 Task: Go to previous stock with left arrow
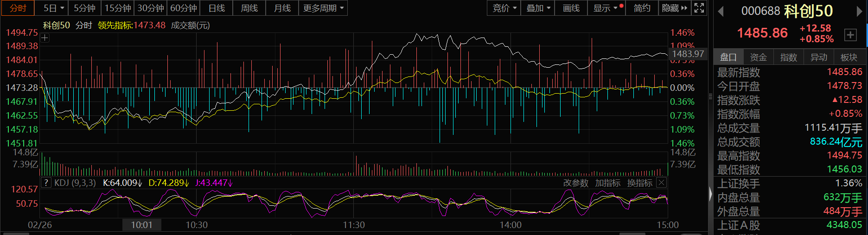tap(721, 11)
